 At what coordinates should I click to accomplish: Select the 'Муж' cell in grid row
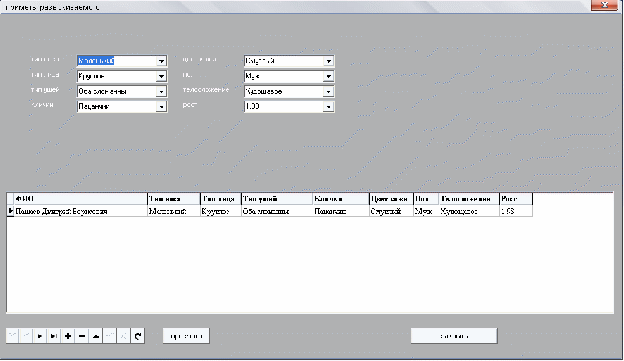click(426, 211)
